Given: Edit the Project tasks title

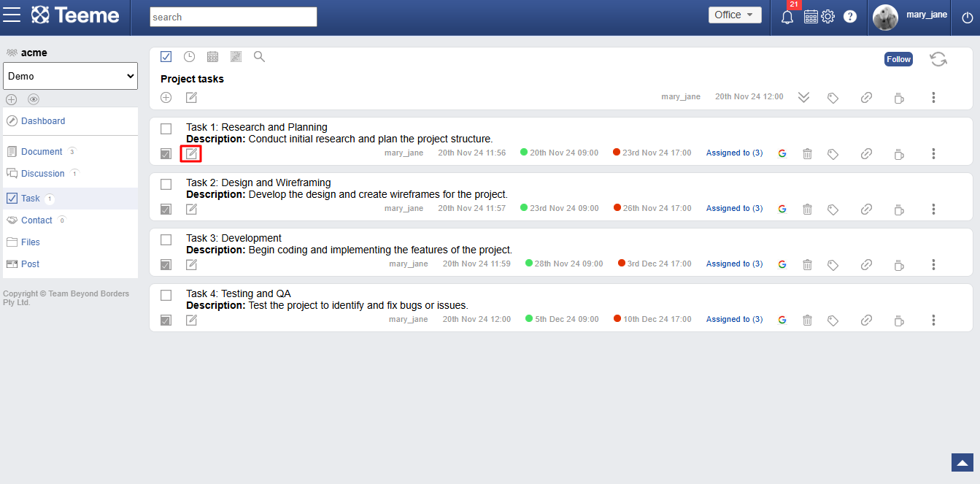Looking at the screenshot, I should [191, 97].
